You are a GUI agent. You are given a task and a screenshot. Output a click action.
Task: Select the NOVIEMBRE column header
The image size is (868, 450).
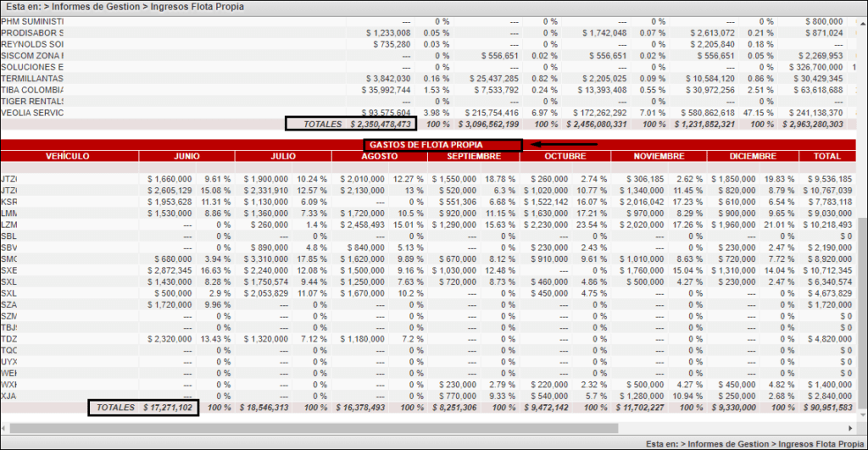pos(658,157)
